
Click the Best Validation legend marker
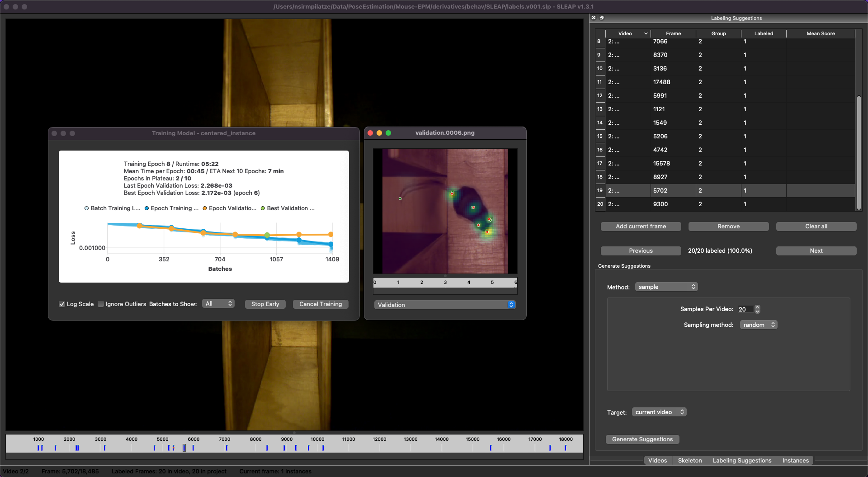point(263,208)
